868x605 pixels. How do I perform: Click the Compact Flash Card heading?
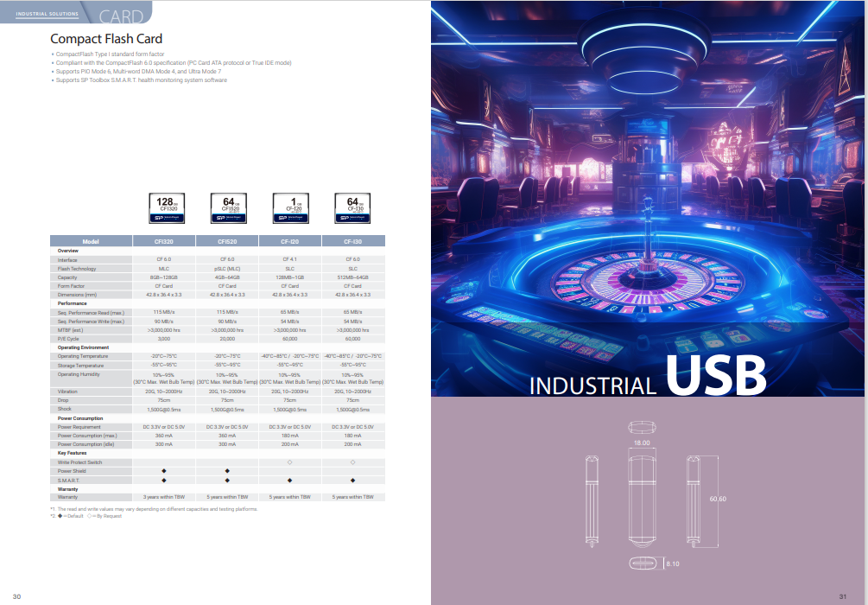[x=106, y=39]
